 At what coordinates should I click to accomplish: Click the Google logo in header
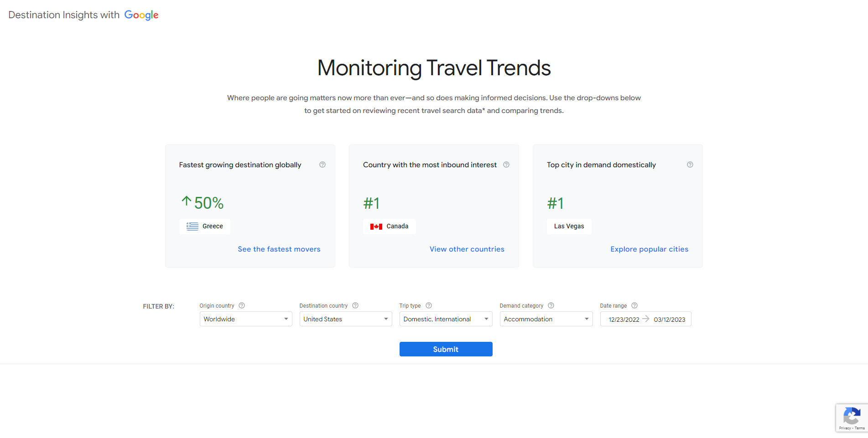click(x=141, y=15)
